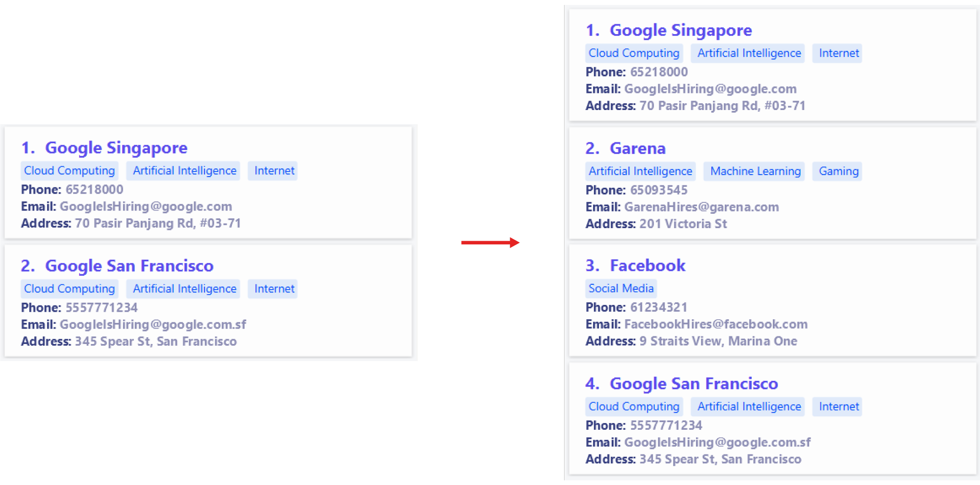Click phone 65218000 in right list
Screen dimensions: 980x485
659,72
